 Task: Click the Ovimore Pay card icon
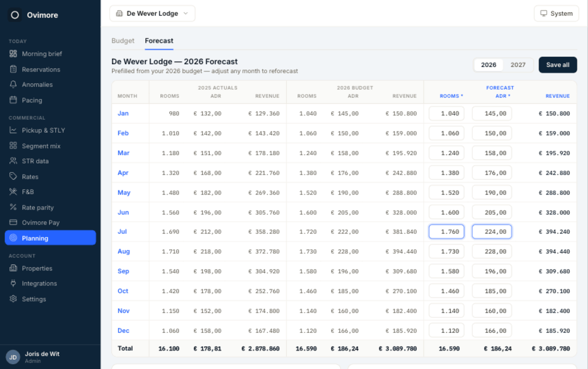tap(13, 222)
